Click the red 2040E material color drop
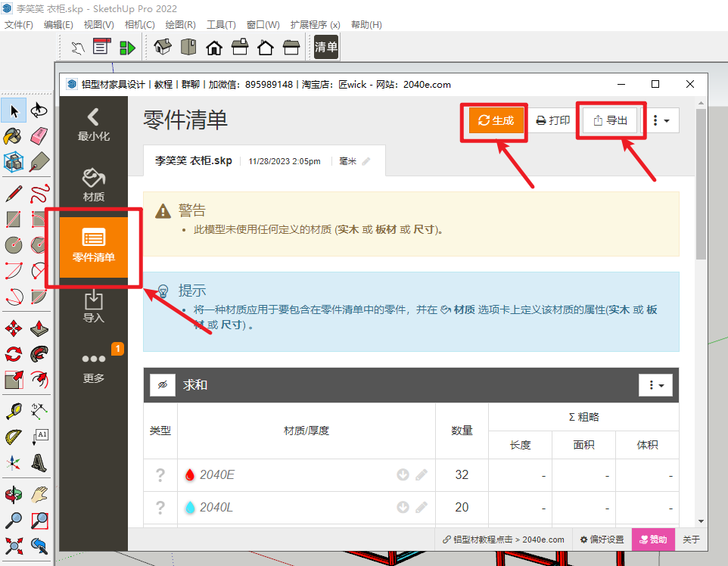This screenshot has width=728, height=566. coord(190,475)
